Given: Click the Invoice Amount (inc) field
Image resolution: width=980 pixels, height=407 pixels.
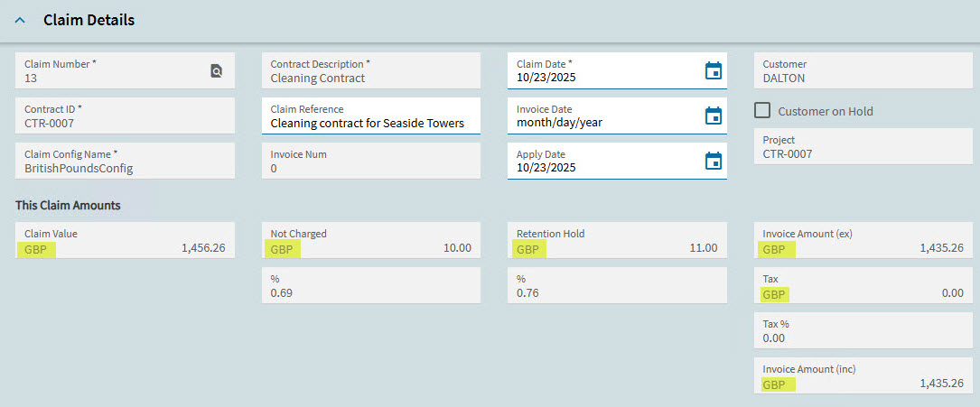Looking at the screenshot, I should (x=863, y=375).
